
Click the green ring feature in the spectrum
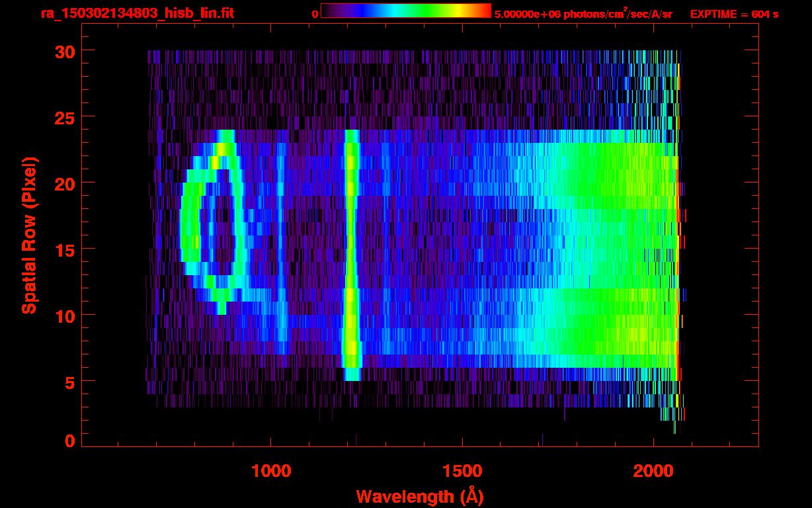[x=216, y=222]
